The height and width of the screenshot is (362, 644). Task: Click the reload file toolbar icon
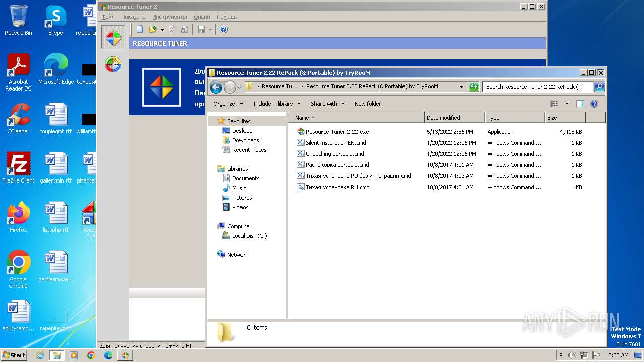(172, 30)
